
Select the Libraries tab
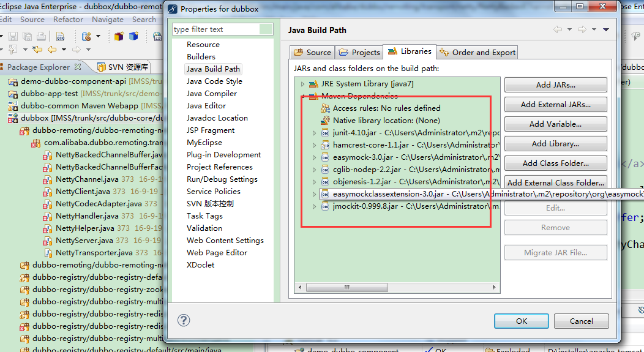click(x=410, y=51)
